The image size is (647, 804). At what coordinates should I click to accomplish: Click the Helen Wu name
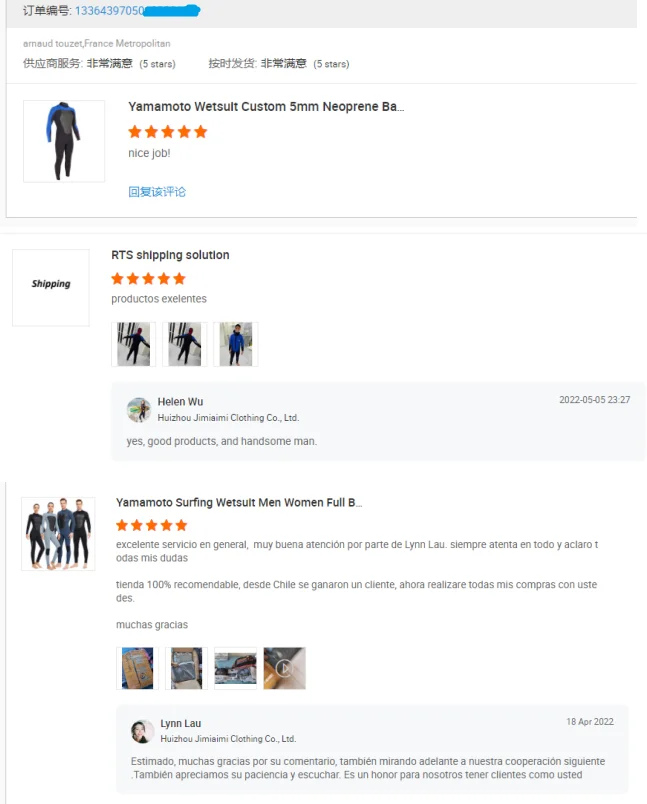(180, 401)
